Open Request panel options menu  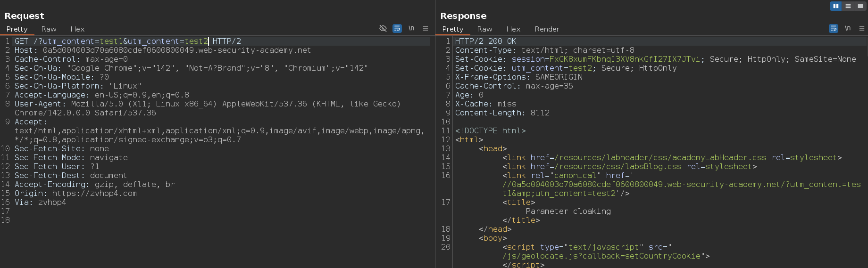pos(426,29)
